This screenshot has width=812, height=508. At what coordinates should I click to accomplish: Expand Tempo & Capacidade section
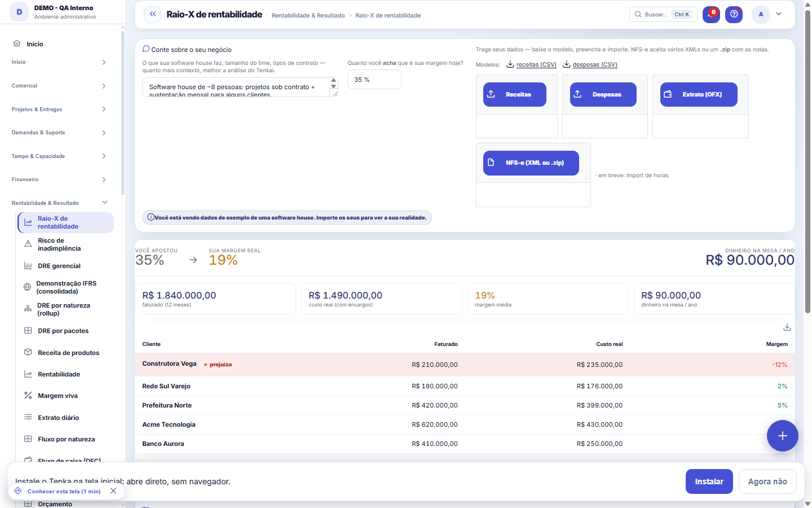59,156
